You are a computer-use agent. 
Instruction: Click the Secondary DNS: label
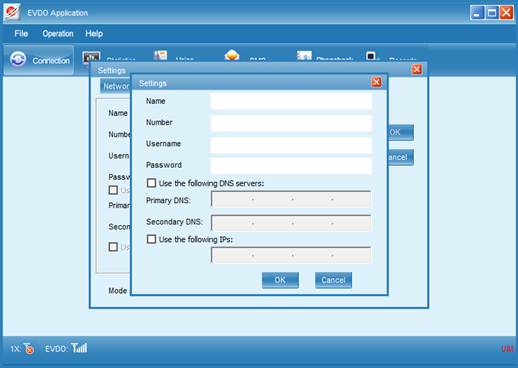[x=174, y=222]
